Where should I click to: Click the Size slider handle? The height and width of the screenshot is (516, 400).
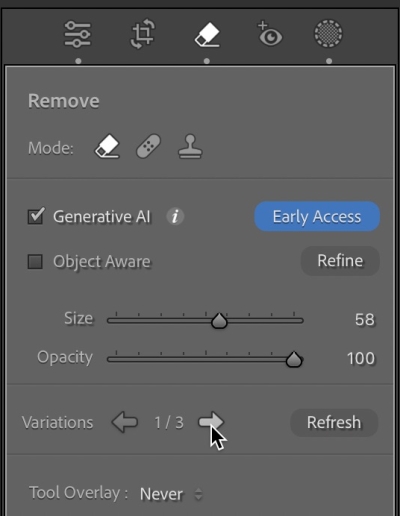[219, 321]
